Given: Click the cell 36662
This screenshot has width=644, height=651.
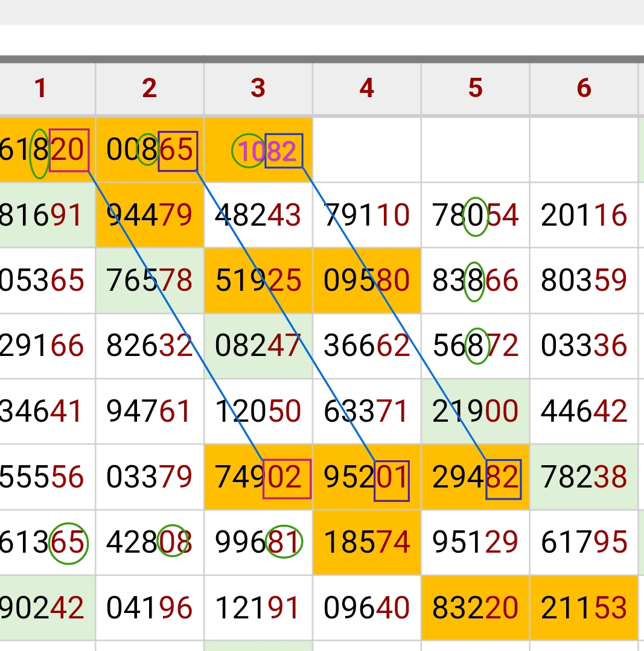Looking at the screenshot, I should 367,346.
